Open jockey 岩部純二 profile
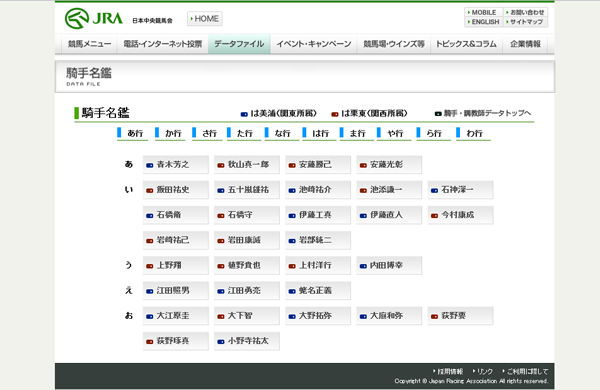The width and height of the screenshot is (600, 390). click(x=318, y=240)
